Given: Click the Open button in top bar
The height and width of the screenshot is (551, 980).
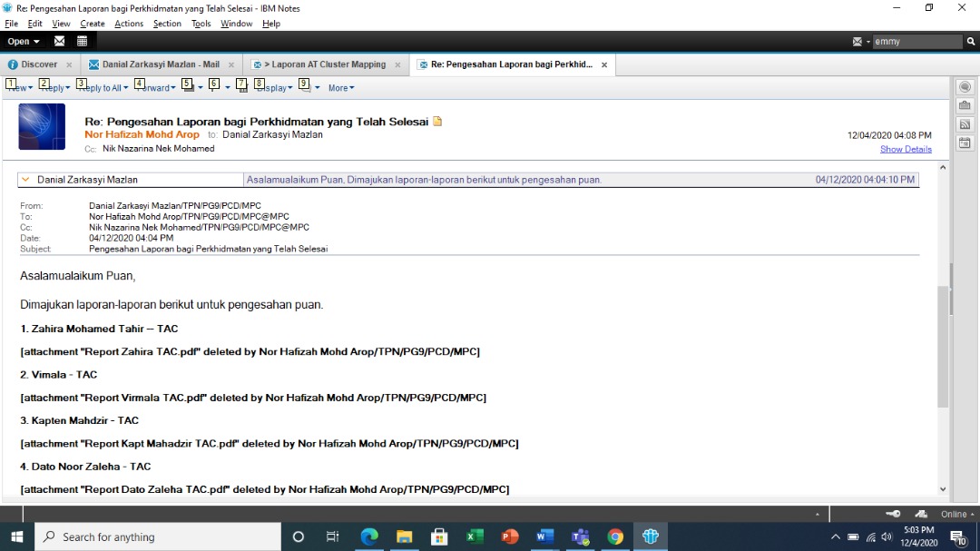Looking at the screenshot, I should 24,42.
